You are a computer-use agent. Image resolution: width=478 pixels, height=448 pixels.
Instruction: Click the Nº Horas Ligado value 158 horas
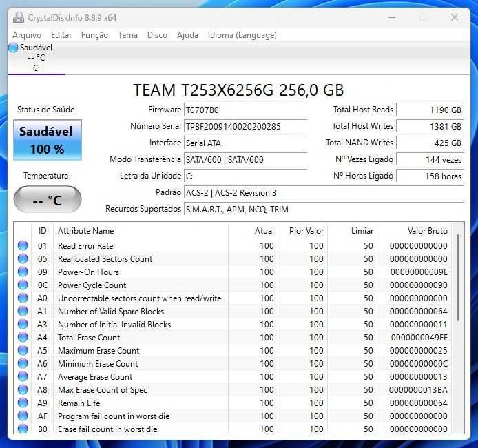tap(430, 176)
